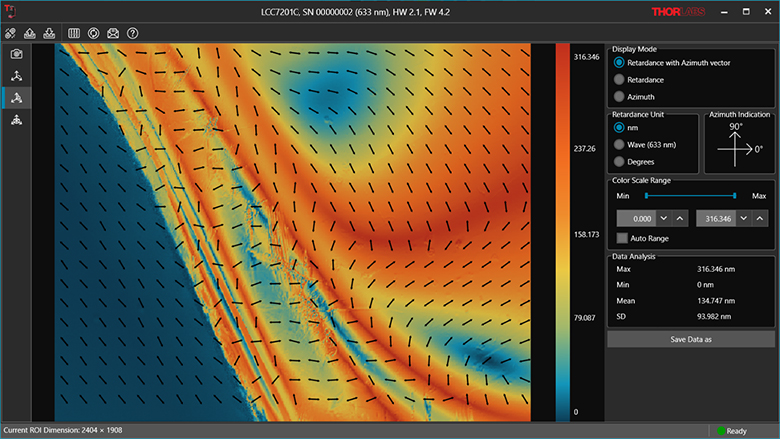Click the retardance map image
This screenshot has height=439, width=780.
tap(292, 232)
